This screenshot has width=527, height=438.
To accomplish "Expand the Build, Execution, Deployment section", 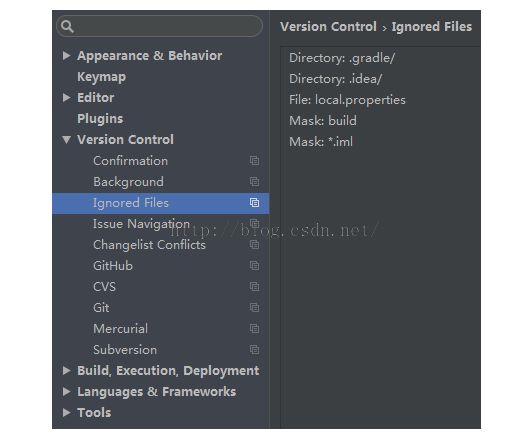I will (67, 371).
